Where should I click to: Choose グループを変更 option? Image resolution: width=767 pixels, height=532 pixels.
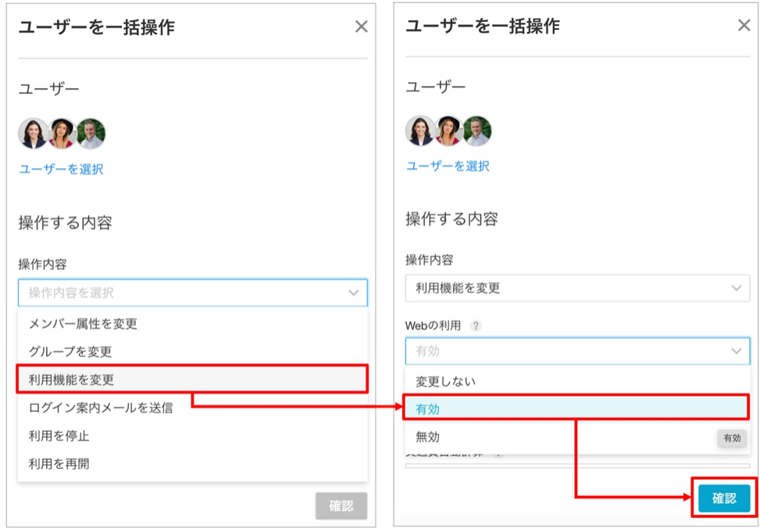coord(193,352)
